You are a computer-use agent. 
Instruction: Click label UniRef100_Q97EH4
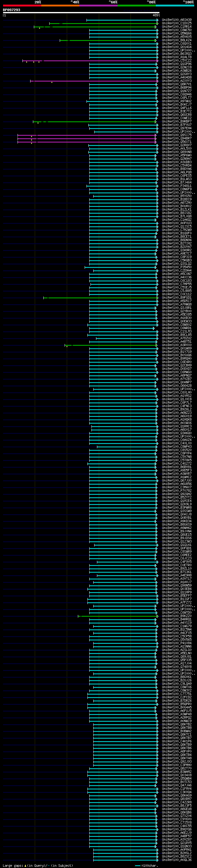click(x=176, y=128)
